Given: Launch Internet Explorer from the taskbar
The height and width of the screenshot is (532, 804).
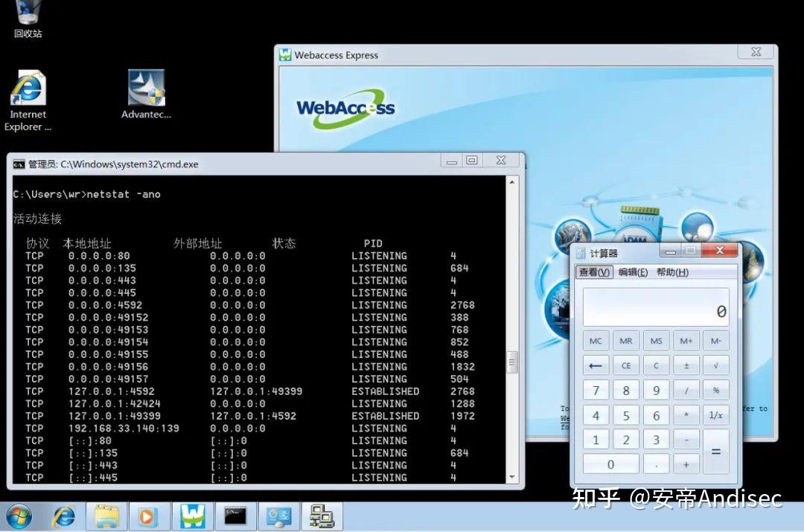Looking at the screenshot, I should point(63,516).
